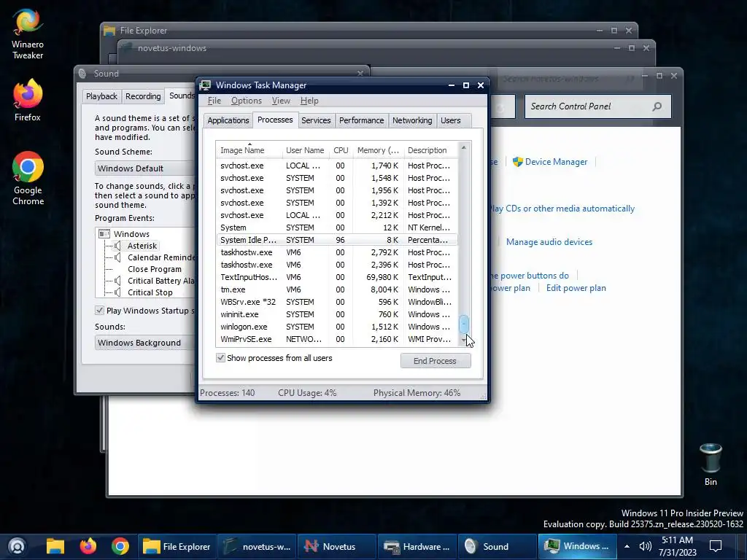Click the search magnifier in Control Panel

pyautogui.click(x=657, y=106)
